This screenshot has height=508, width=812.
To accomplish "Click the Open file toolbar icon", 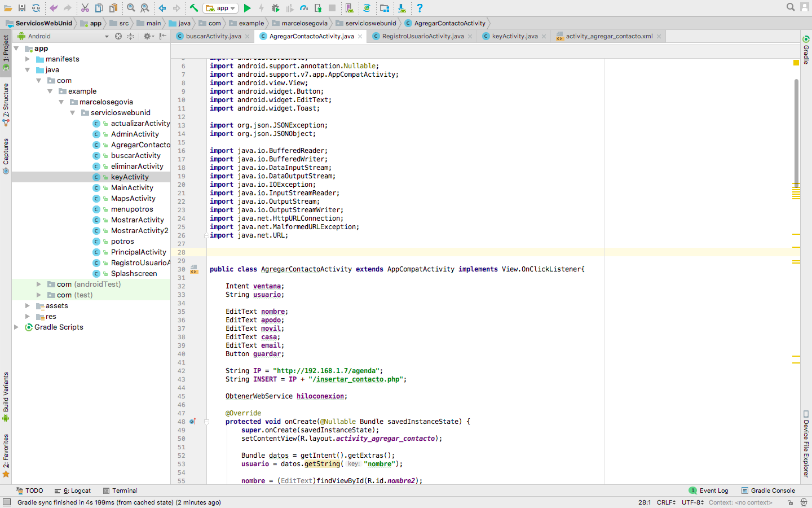I will pyautogui.click(x=8, y=8).
